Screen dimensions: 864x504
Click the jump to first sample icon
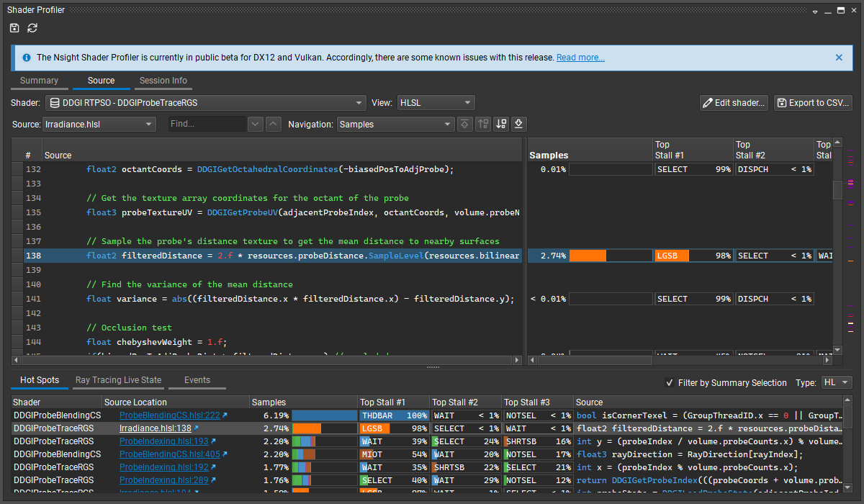464,124
